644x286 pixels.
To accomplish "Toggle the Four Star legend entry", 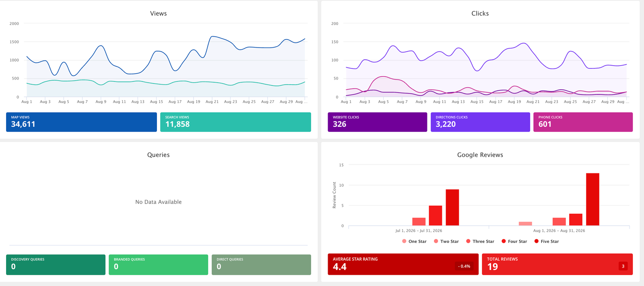I will (514, 241).
